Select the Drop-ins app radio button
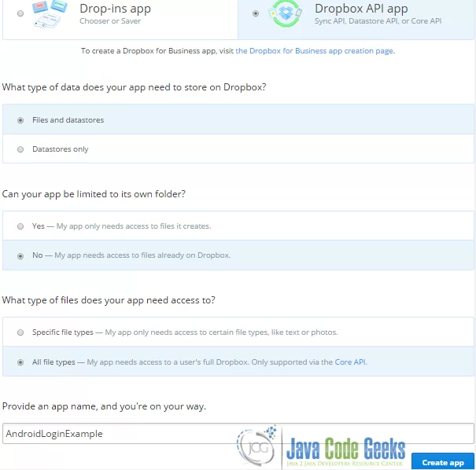 coord(20,13)
